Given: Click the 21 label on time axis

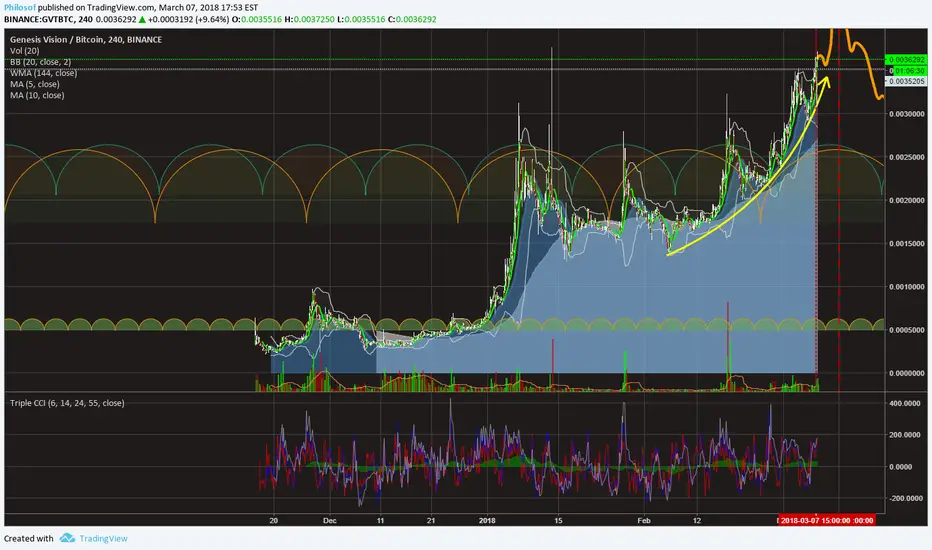Looking at the screenshot, I should pos(431,521).
